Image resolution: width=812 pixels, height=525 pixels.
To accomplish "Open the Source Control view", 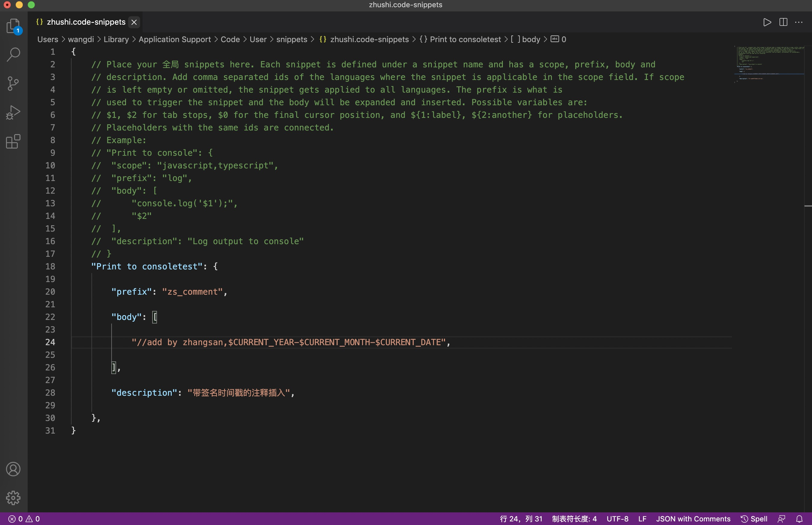I will coord(13,84).
